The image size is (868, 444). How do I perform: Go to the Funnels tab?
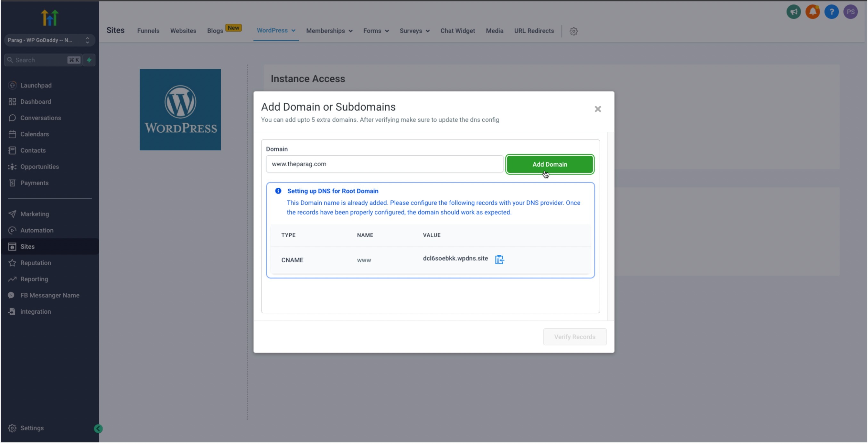tap(148, 31)
